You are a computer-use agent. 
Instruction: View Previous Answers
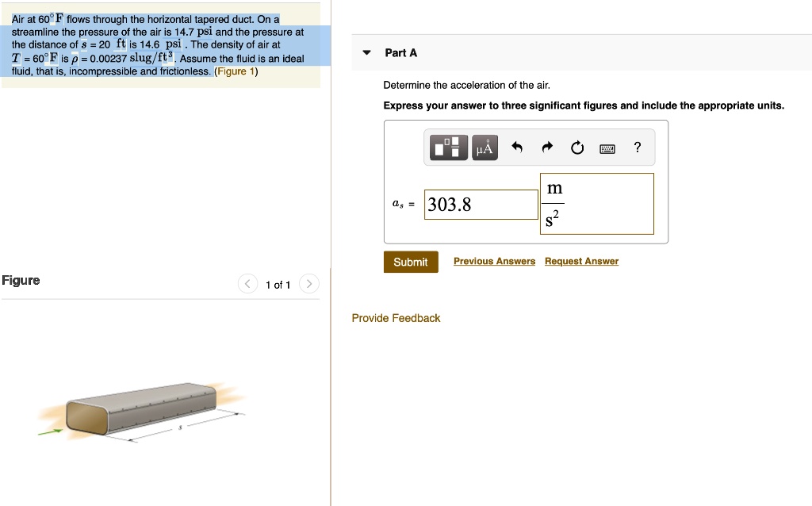pos(494,261)
